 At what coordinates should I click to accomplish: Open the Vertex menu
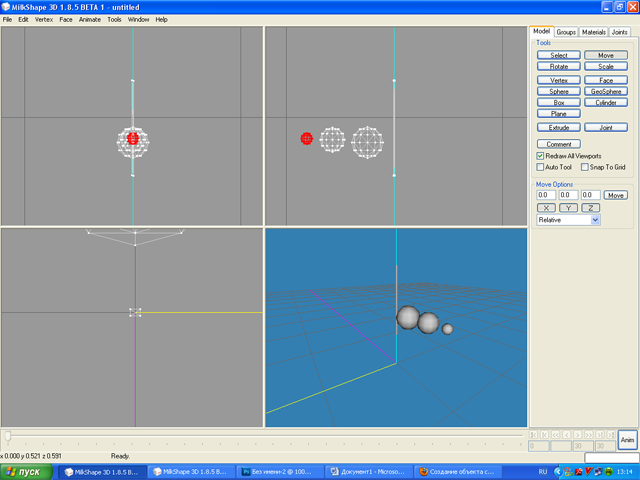click(x=44, y=19)
